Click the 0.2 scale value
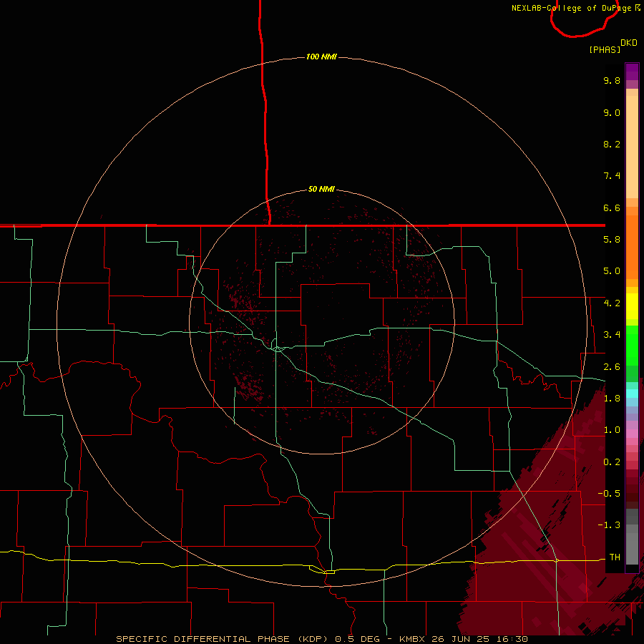 pos(612,462)
